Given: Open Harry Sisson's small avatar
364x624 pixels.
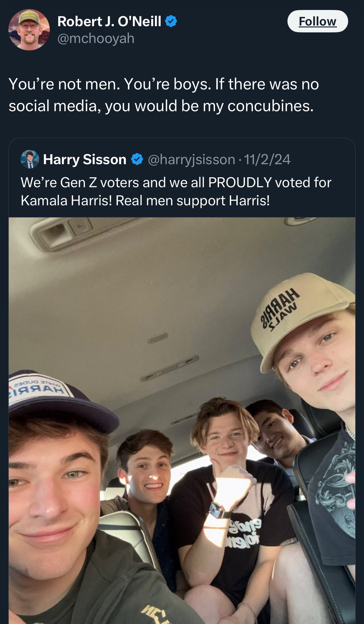Looking at the screenshot, I should [30, 159].
